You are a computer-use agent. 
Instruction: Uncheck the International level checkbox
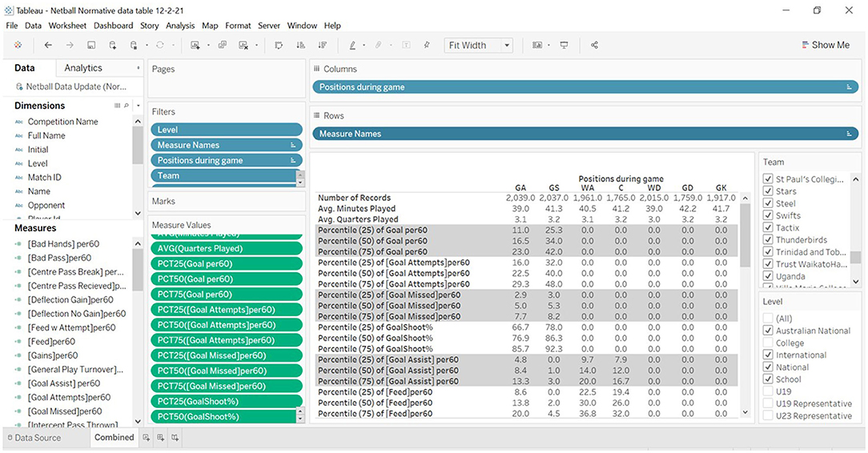click(x=768, y=355)
